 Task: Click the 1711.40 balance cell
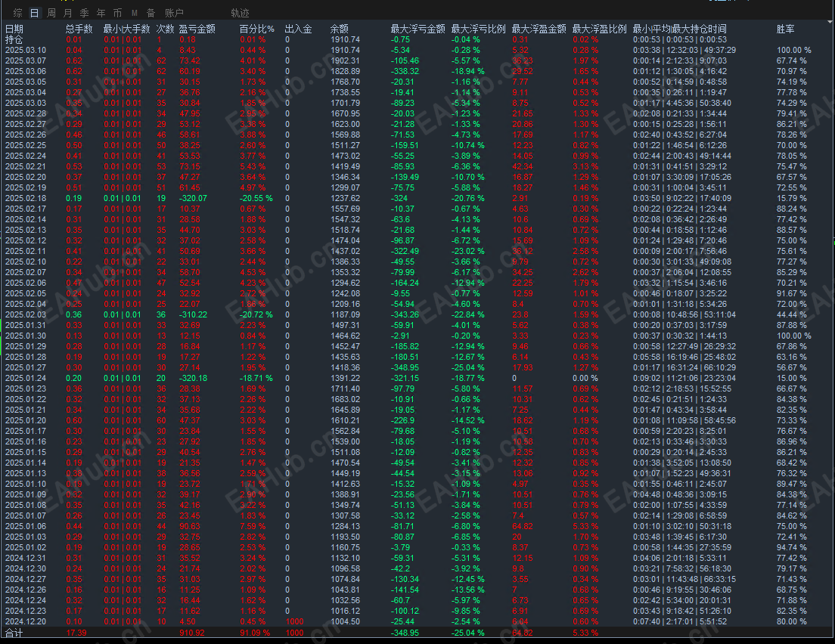(345, 389)
